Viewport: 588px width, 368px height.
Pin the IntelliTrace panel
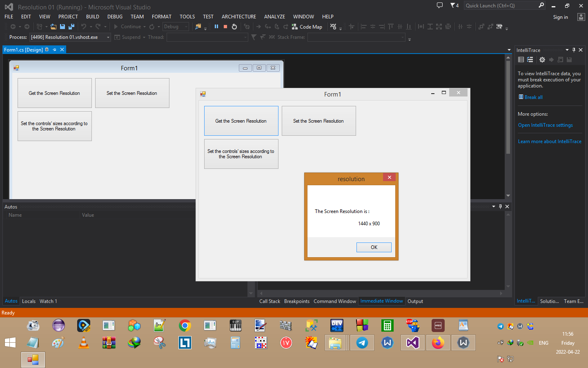[x=574, y=50]
